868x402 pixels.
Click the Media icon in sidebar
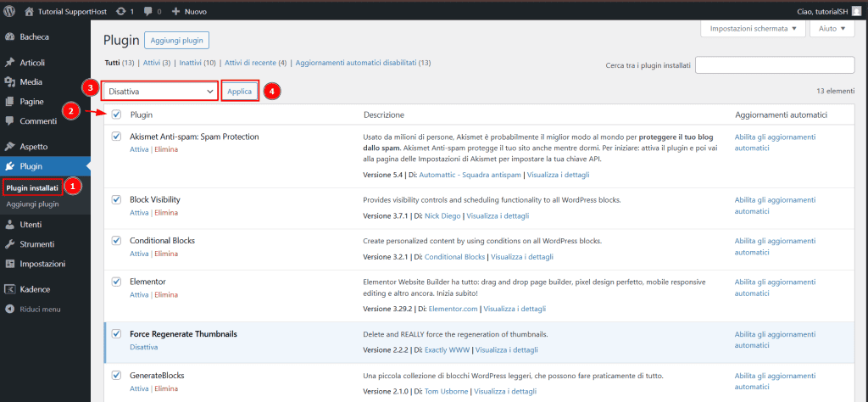pyautogui.click(x=9, y=82)
